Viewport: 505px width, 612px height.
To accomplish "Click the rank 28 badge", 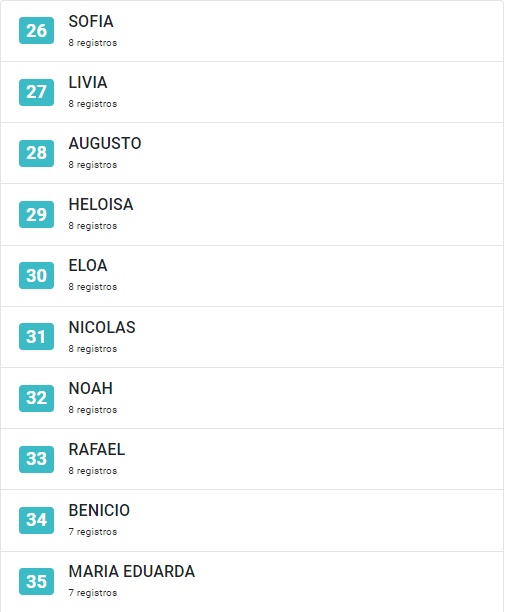I will pyautogui.click(x=36, y=153).
